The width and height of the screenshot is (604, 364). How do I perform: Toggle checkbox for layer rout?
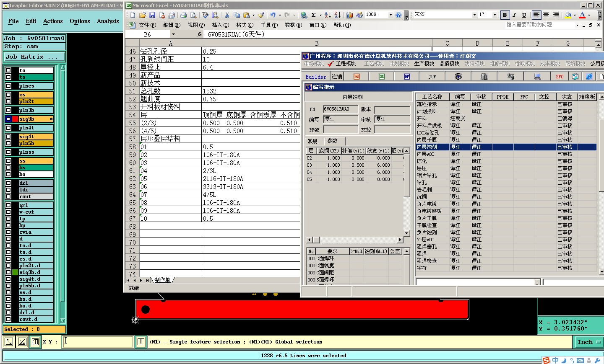pyautogui.click(x=8, y=196)
